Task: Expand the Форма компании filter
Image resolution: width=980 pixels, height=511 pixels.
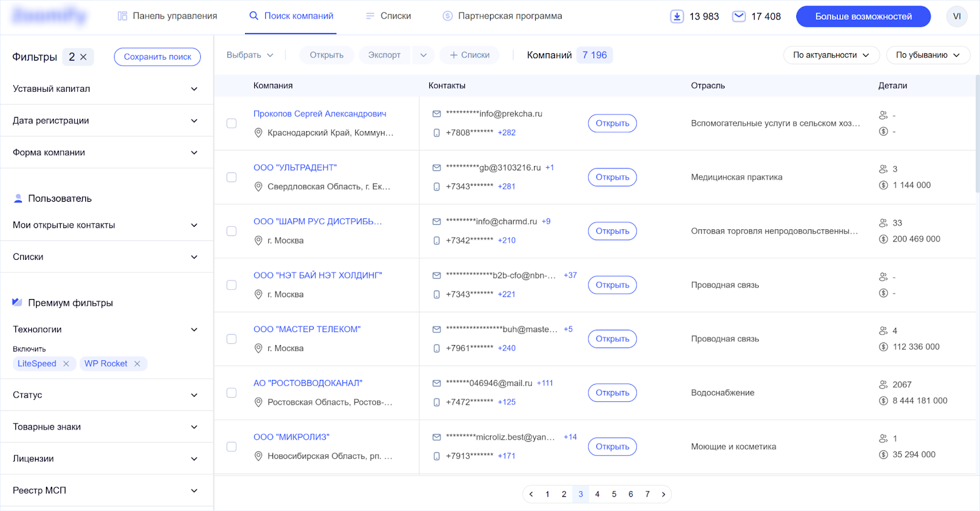Action: (x=106, y=153)
